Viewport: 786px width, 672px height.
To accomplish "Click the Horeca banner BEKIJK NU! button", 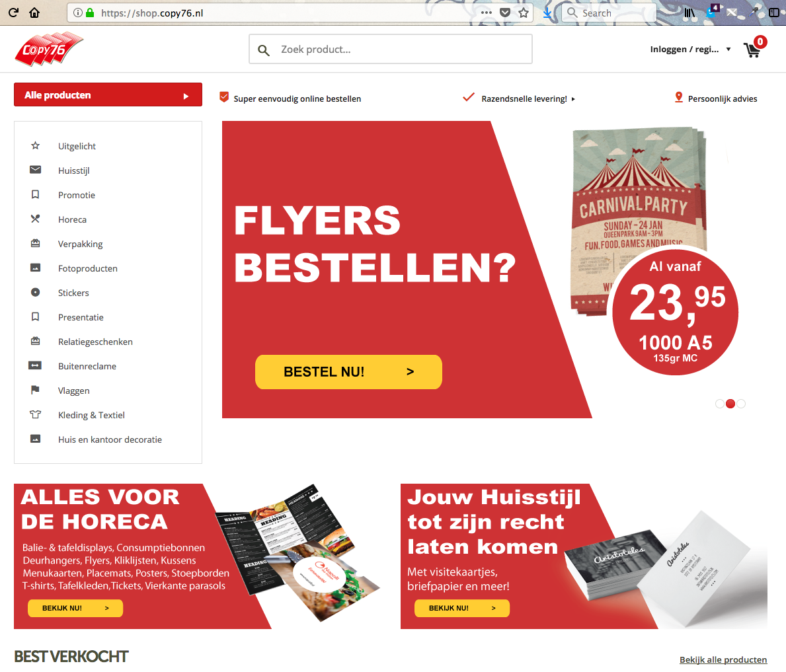I will pos(75,608).
